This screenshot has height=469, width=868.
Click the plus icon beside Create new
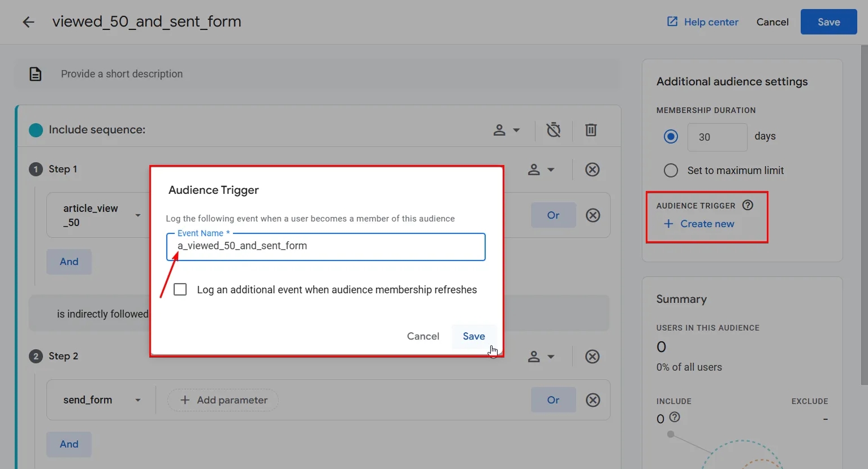(x=668, y=224)
